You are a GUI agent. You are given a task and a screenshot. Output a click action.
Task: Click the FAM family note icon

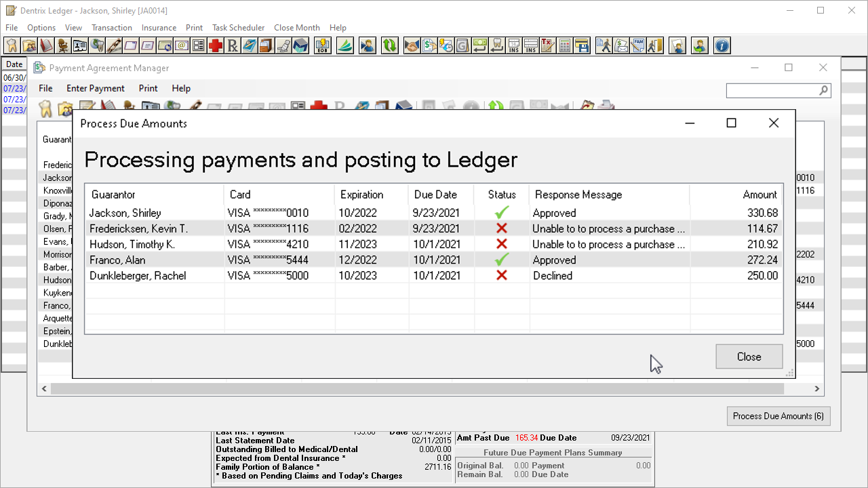click(637, 45)
